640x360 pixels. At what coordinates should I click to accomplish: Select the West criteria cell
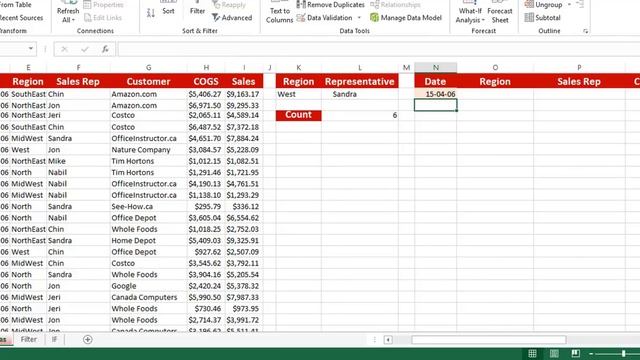pos(298,94)
